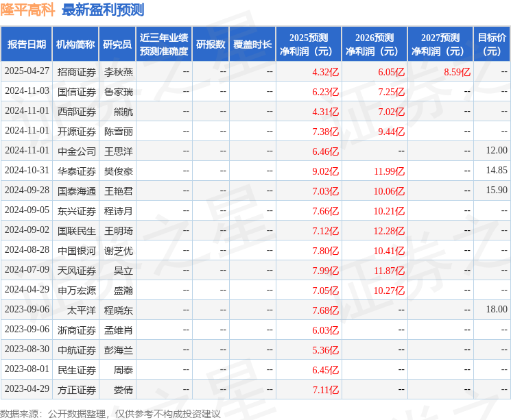
Task: Click the 中金公司 institution cell
Action: [x=77, y=151]
